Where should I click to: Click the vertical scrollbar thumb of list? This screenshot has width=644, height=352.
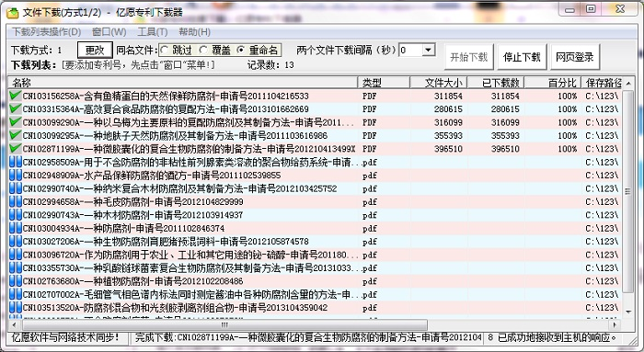[627, 191]
